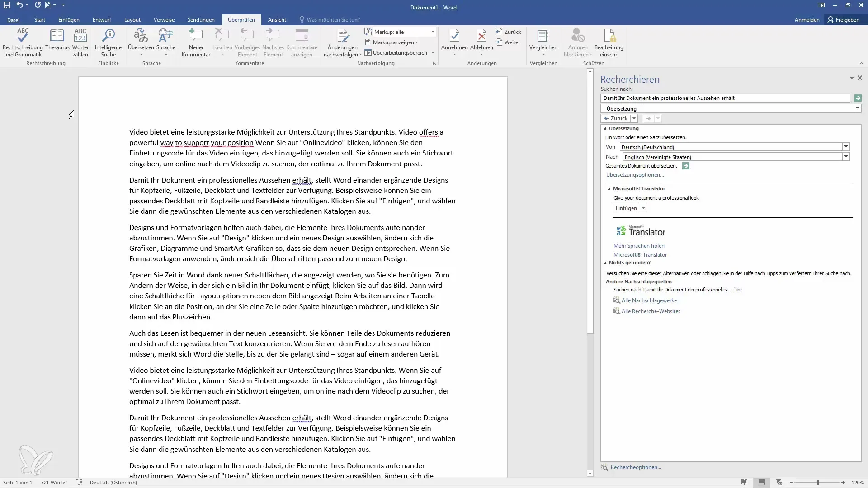Expand Überarbeitungsbereich dropdown arrow
Viewport: 868px width, 488px height.
pos(433,53)
